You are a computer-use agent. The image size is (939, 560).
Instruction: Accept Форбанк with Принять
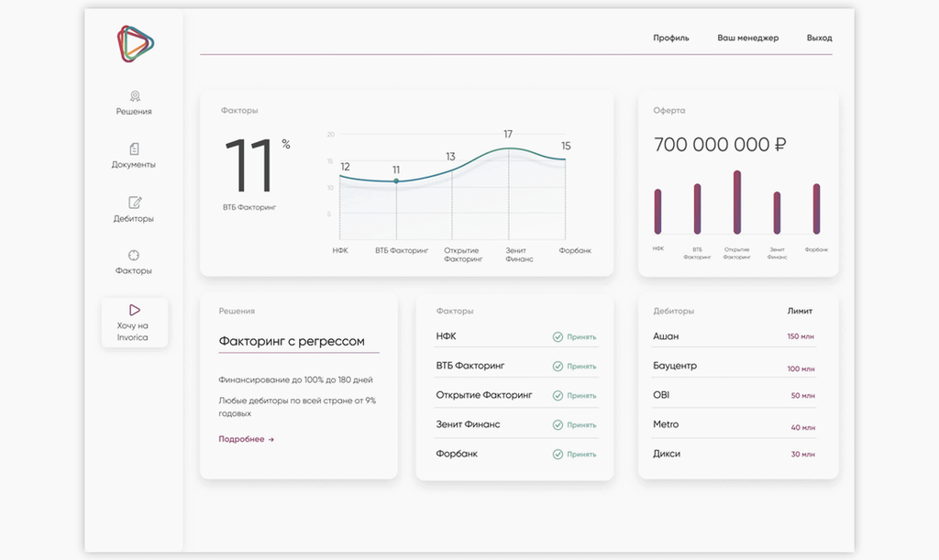tap(581, 454)
